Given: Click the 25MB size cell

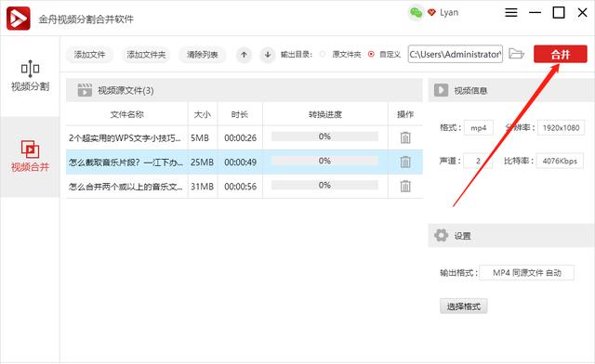Looking at the screenshot, I should (202, 162).
